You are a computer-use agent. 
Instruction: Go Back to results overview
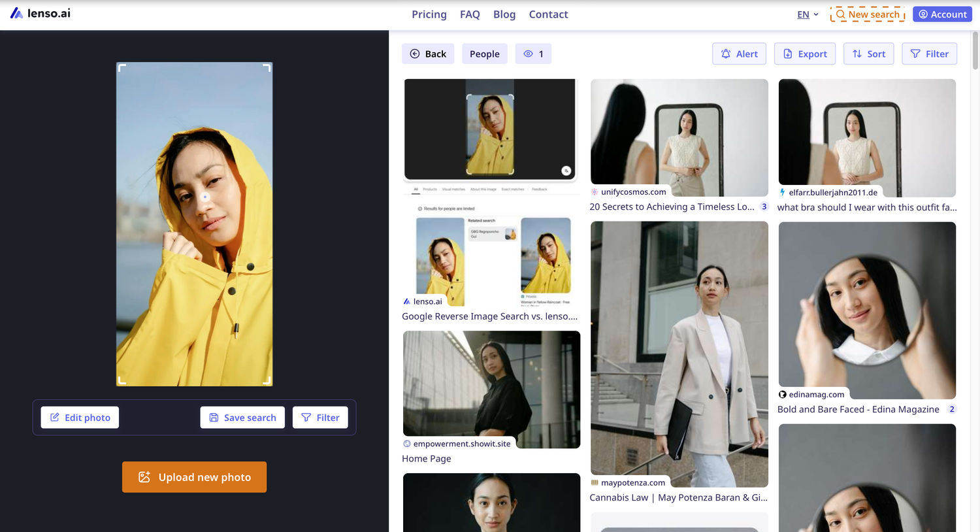[428, 54]
